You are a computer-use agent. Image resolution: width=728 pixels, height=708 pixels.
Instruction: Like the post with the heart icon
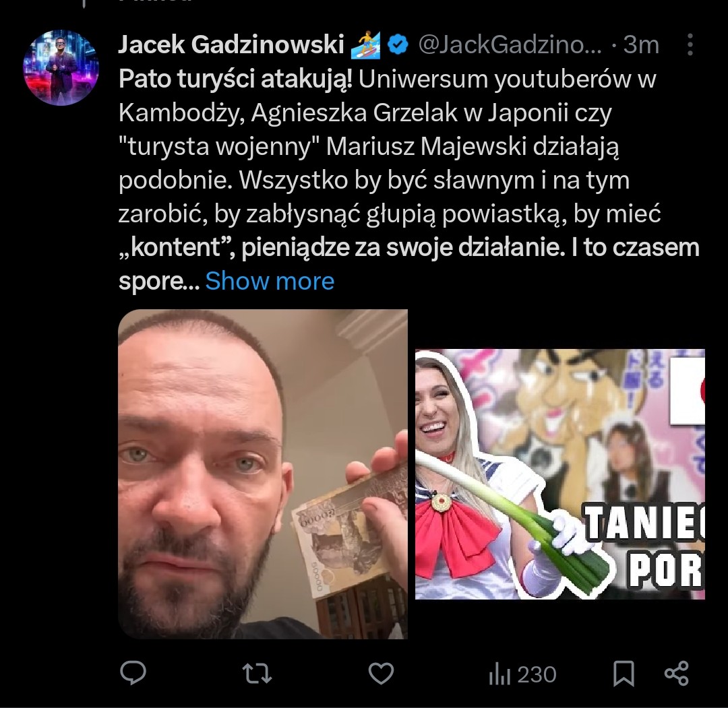381,674
